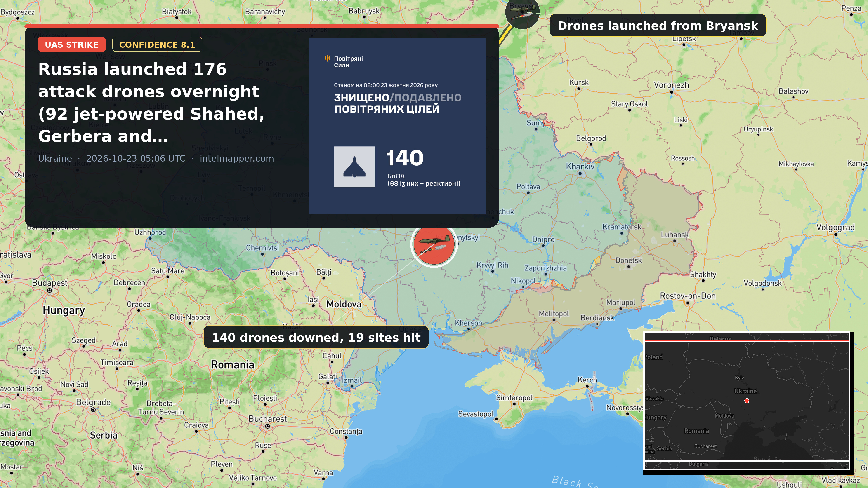The height and width of the screenshot is (488, 868).
Task: Click the Poltava city label
Action: pos(528,187)
